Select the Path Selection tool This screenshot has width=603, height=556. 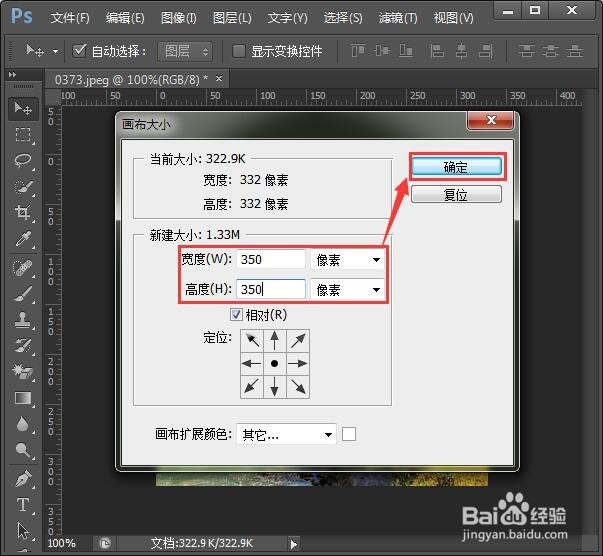23,531
